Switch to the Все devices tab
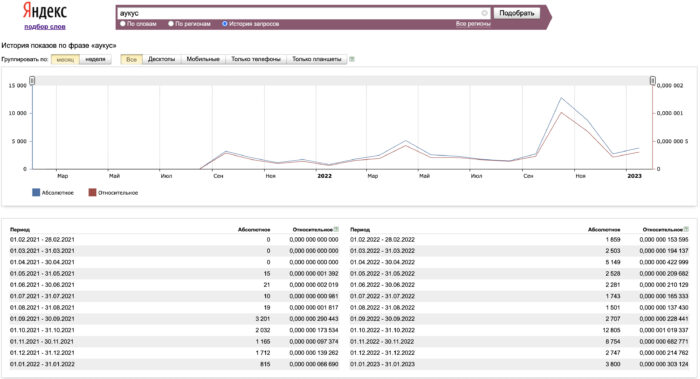 tap(131, 59)
